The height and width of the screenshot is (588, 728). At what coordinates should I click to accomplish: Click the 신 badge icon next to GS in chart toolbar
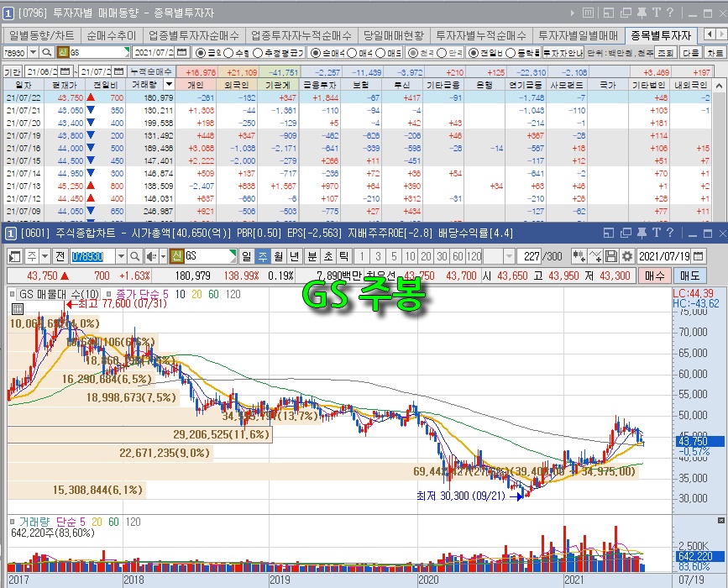tap(177, 256)
